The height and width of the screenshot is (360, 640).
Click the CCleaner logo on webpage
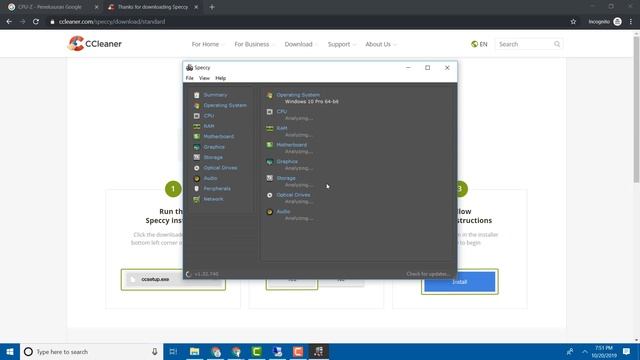tap(95, 44)
